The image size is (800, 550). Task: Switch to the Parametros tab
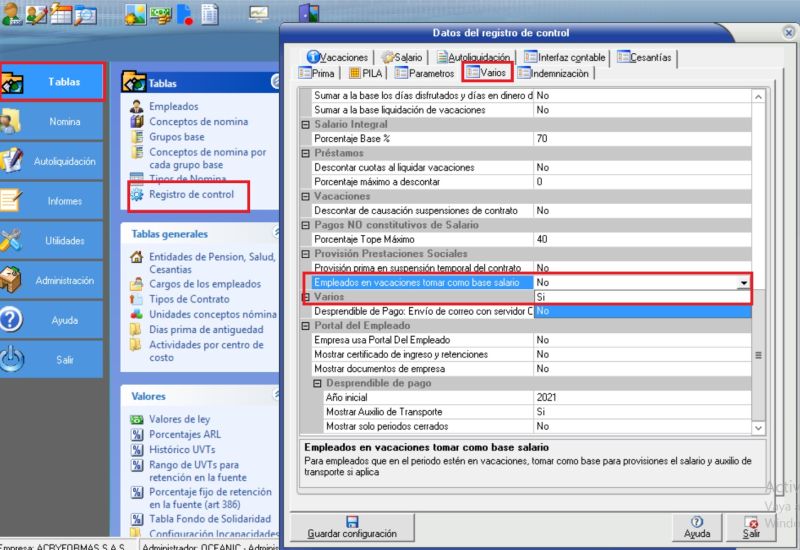pyautogui.click(x=425, y=73)
